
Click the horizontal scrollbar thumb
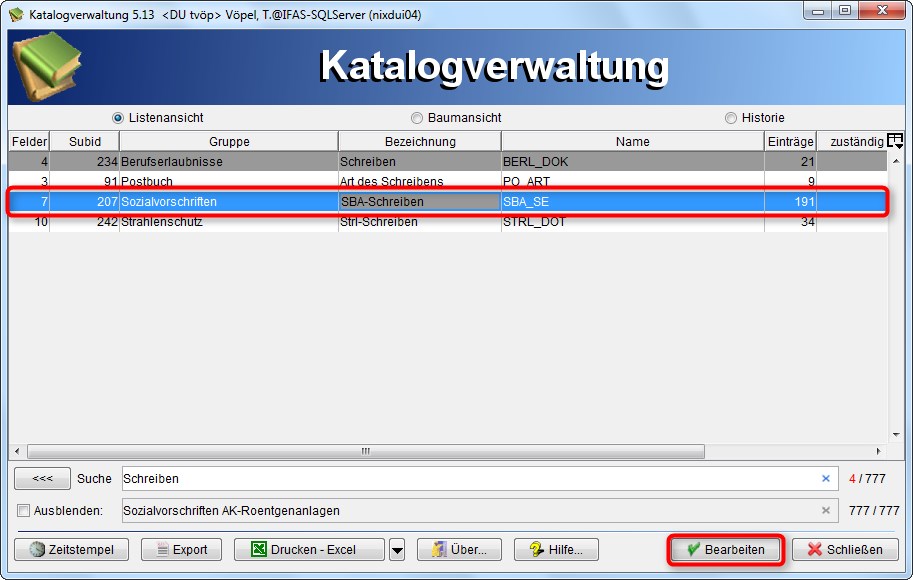(x=366, y=451)
